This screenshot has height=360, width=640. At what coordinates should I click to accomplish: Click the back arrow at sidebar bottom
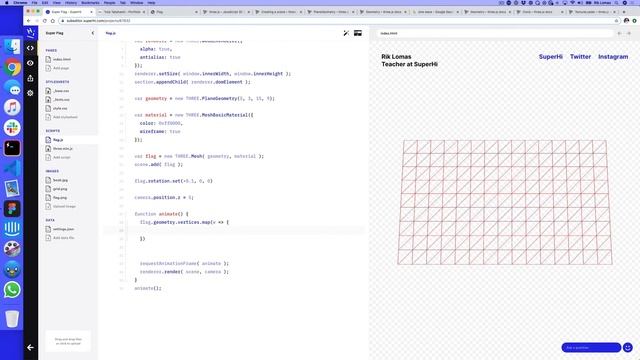tap(30, 347)
